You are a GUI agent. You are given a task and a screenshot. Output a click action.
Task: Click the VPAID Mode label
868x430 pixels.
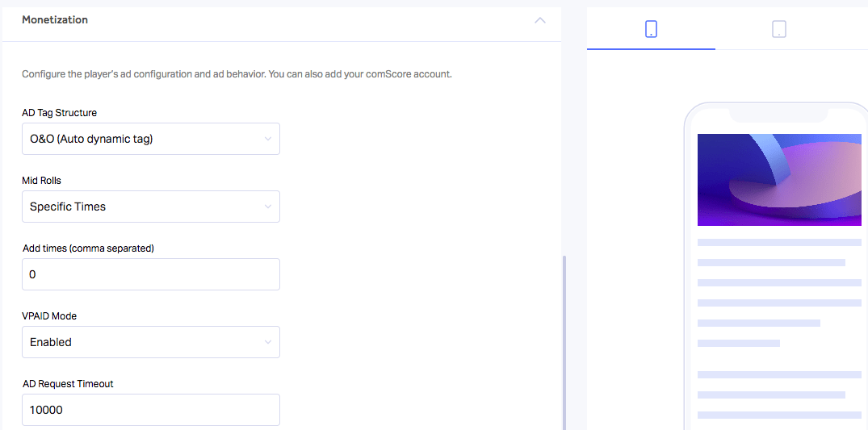49,316
